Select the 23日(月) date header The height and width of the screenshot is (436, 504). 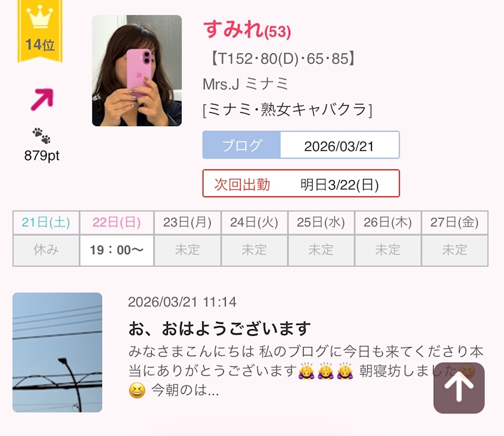tap(187, 222)
